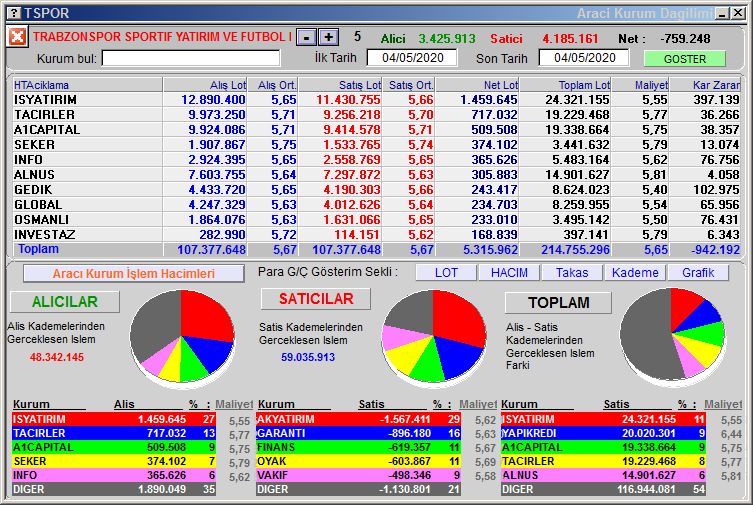Click green A1CAPITAL row in buyers list
The width and height of the screenshot is (753, 505).
click(114, 447)
